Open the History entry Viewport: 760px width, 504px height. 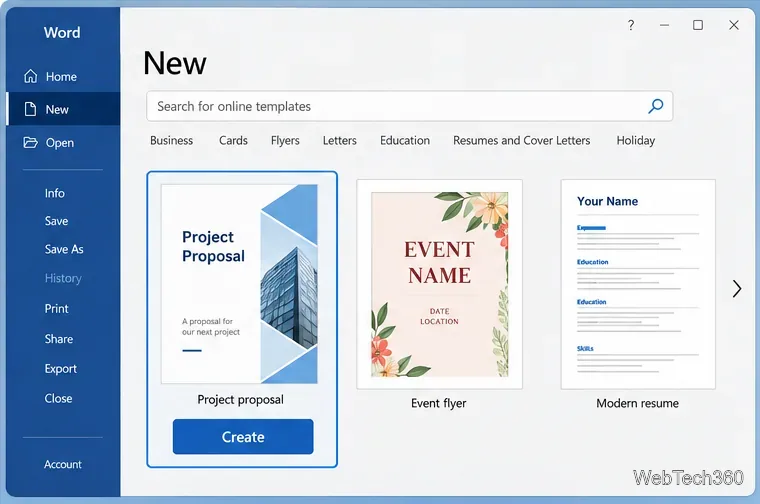point(63,278)
